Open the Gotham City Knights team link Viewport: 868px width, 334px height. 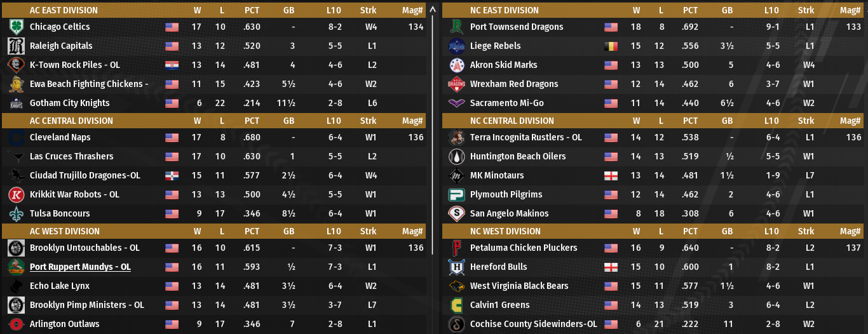pos(70,104)
